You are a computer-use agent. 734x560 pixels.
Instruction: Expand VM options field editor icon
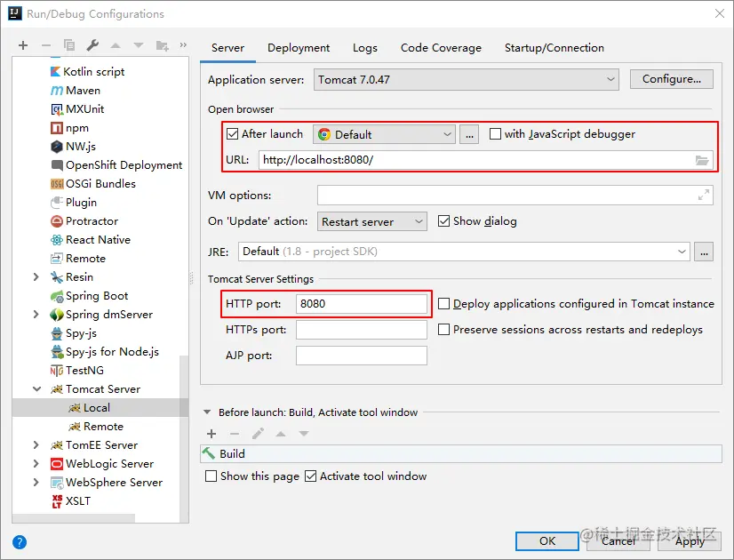tap(703, 195)
